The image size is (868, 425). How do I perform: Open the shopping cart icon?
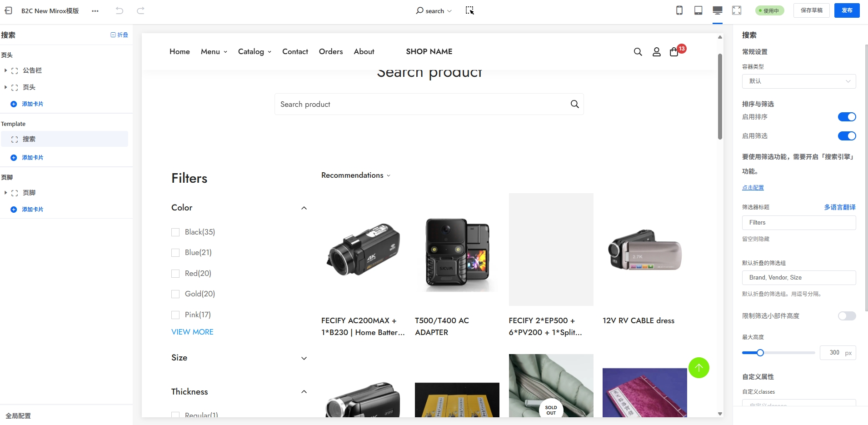pos(674,52)
